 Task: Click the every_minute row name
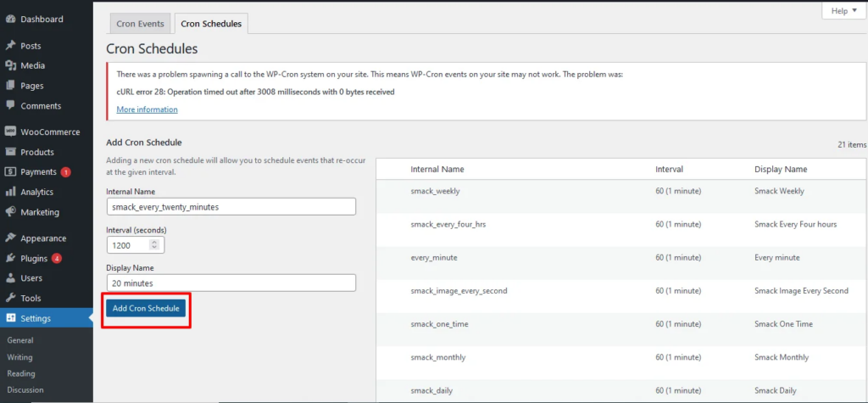434,258
